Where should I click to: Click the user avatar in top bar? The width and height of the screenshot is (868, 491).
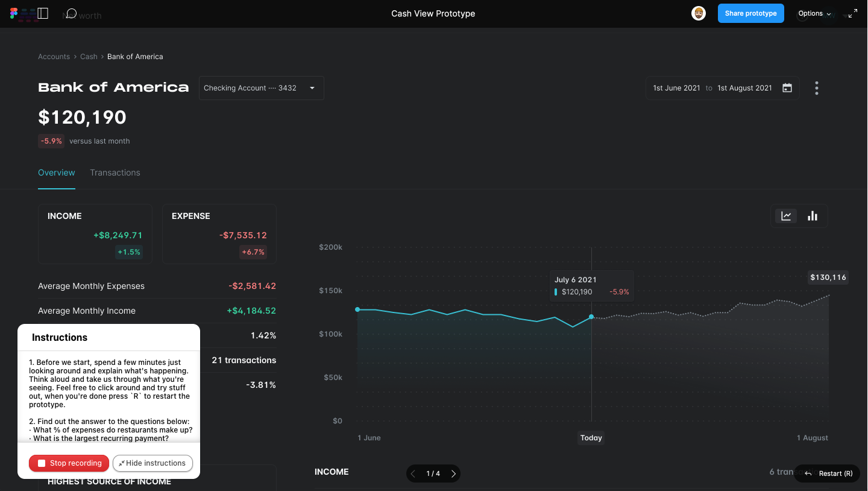[699, 13]
